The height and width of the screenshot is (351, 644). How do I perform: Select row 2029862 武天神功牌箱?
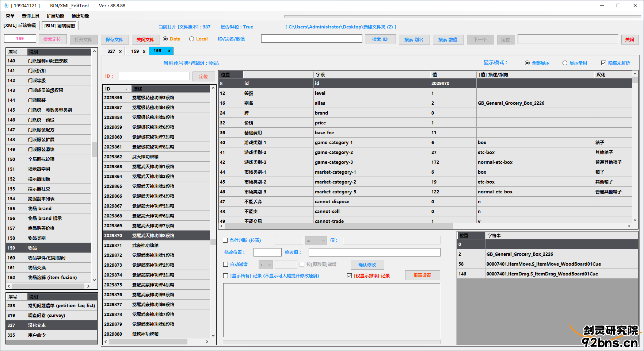(x=156, y=157)
